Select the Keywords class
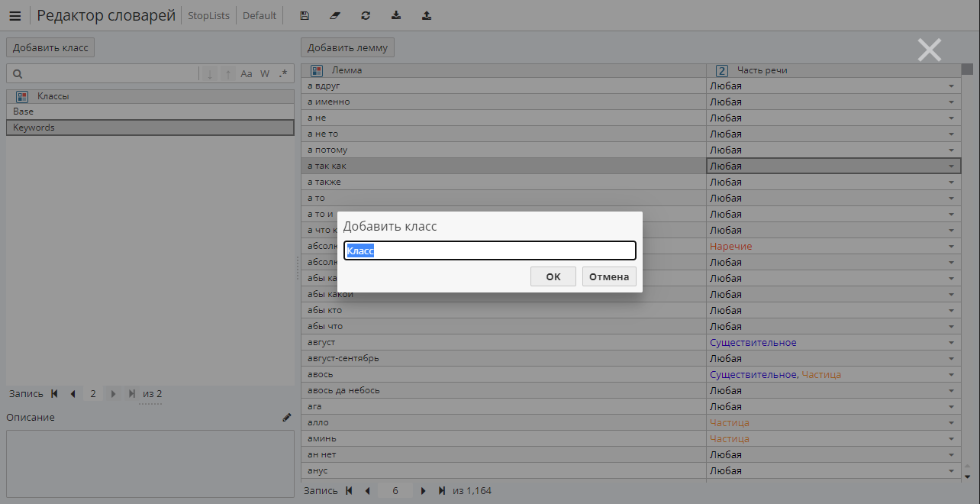This screenshot has height=504, width=980. click(150, 128)
